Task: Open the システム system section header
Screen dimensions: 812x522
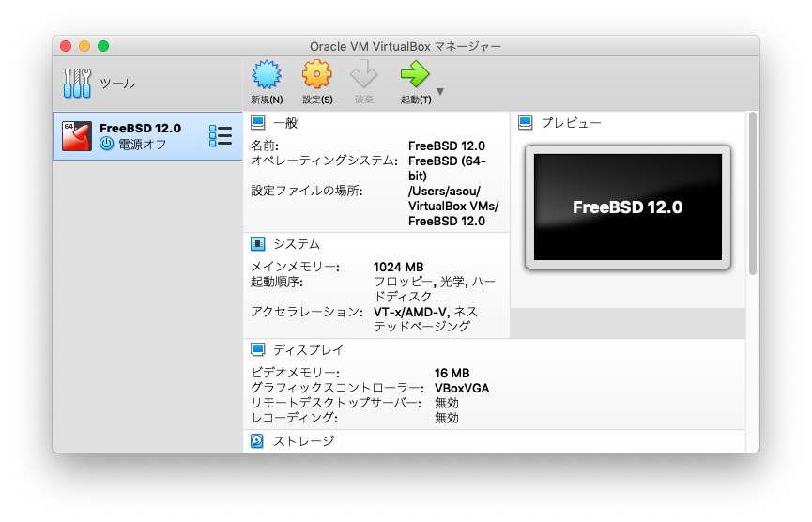Action: [296, 244]
